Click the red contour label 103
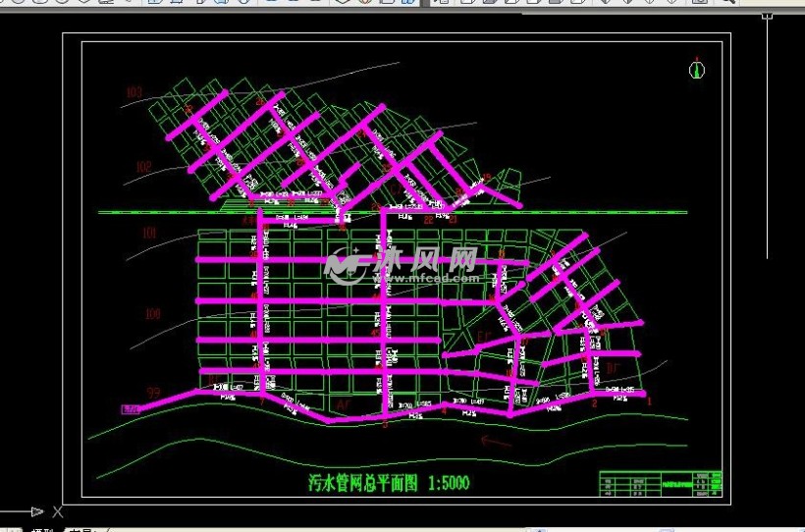Screen dimensions: 805x532 [x=134, y=93]
